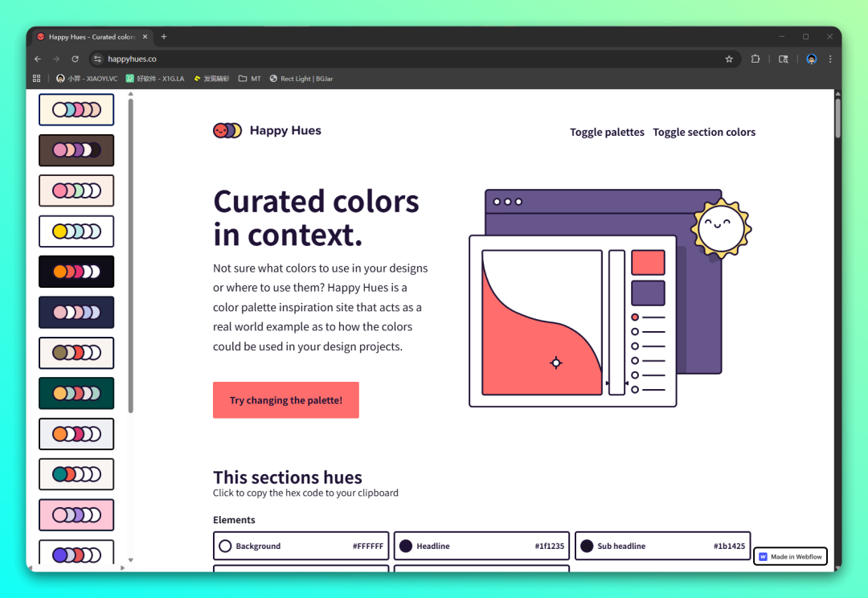Open the MT bookmarks folder
Viewport: 868px width, 598px height.
coord(249,79)
